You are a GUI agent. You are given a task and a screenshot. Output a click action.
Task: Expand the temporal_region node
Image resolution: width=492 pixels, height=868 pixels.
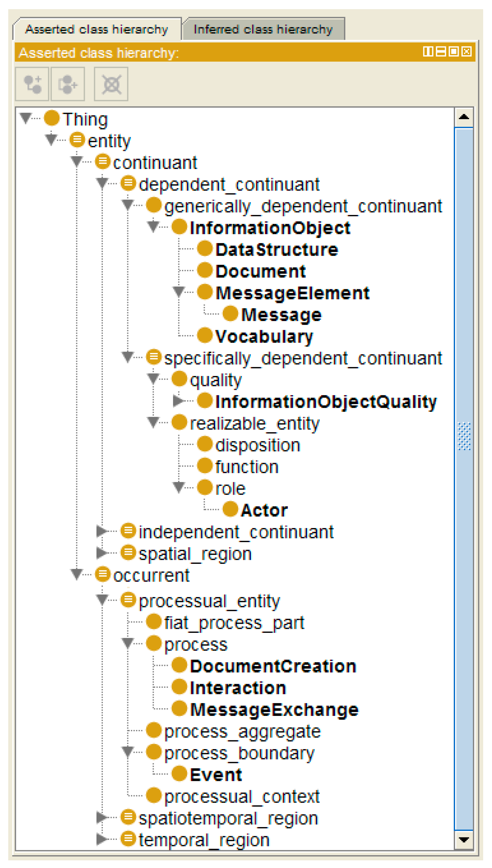101,840
